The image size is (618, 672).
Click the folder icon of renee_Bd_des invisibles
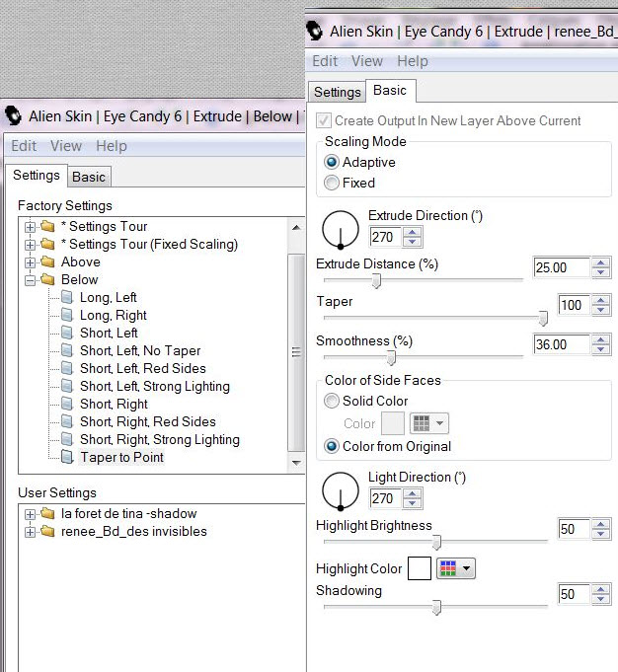(47, 532)
